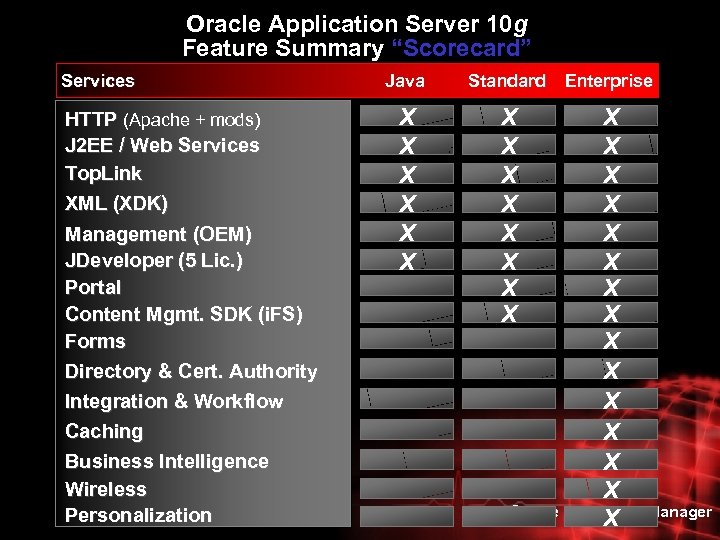Image resolution: width=720 pixels, height=540 pixels.
Task: Click the "JDeveloper (5 Lic.)" row label
Action: coord(154,260)
